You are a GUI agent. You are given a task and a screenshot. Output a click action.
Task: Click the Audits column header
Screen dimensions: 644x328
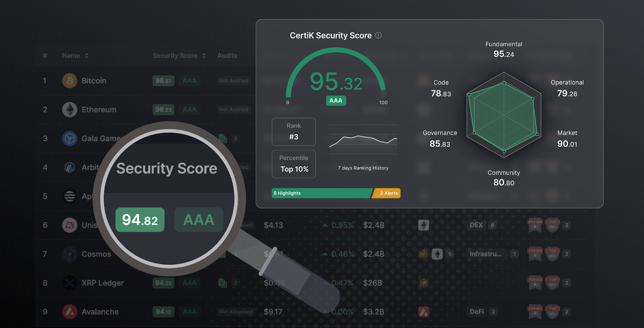click(x=227, y=56)
